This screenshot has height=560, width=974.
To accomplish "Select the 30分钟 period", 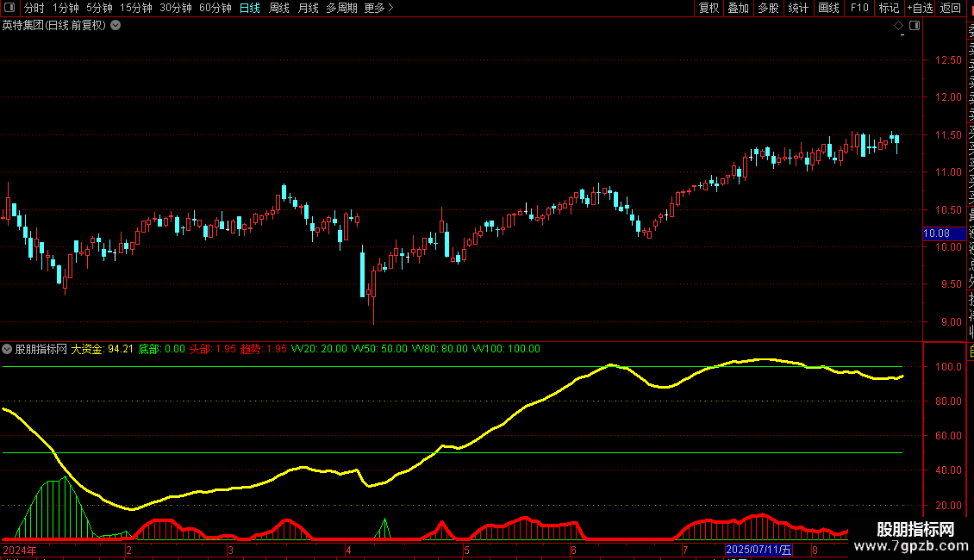I will 176,8.
